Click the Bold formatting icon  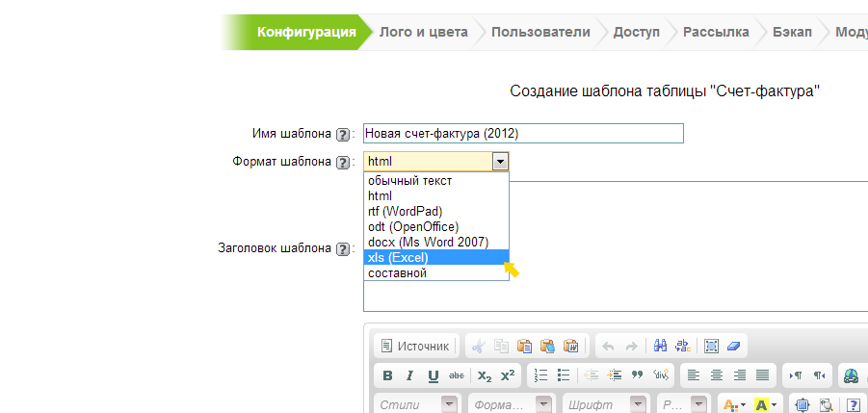pos(387,375)
